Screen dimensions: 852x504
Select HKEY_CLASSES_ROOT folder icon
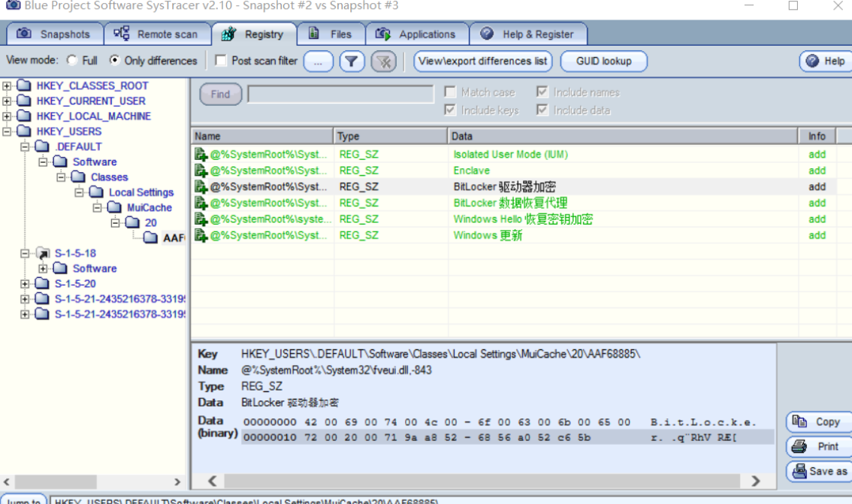24,86
